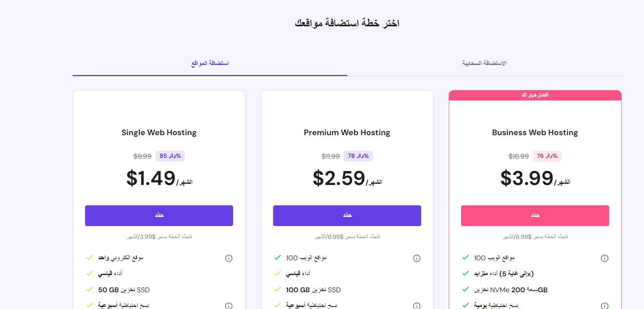Click info icon beside Single plan weekly backups
644x309 pixels.
[229, 306]
